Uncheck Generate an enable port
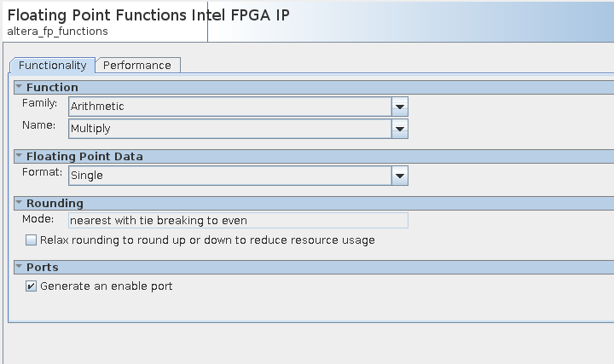The image size is (614, 364). pyautogui.click(x=32, y=286)
